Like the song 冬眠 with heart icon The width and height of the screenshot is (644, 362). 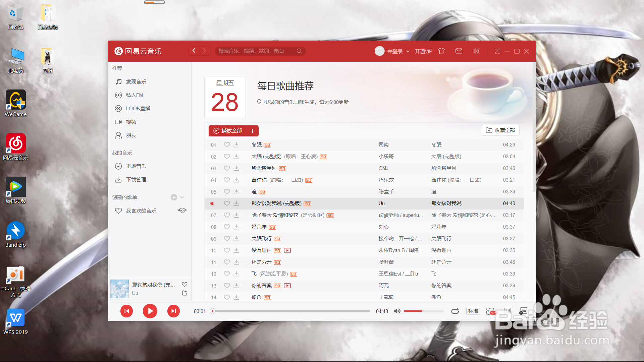227,145
